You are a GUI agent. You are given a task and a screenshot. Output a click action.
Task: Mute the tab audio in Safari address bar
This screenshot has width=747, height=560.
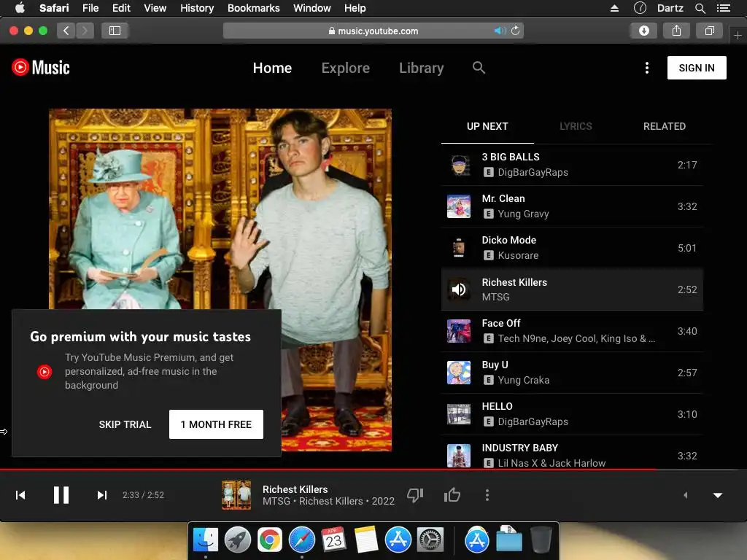point(500,31)
